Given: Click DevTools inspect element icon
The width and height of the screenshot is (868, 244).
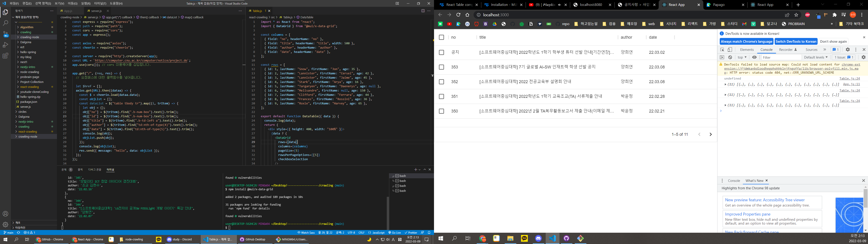Looking at the screenshot, I should click(x=722, y=49).
